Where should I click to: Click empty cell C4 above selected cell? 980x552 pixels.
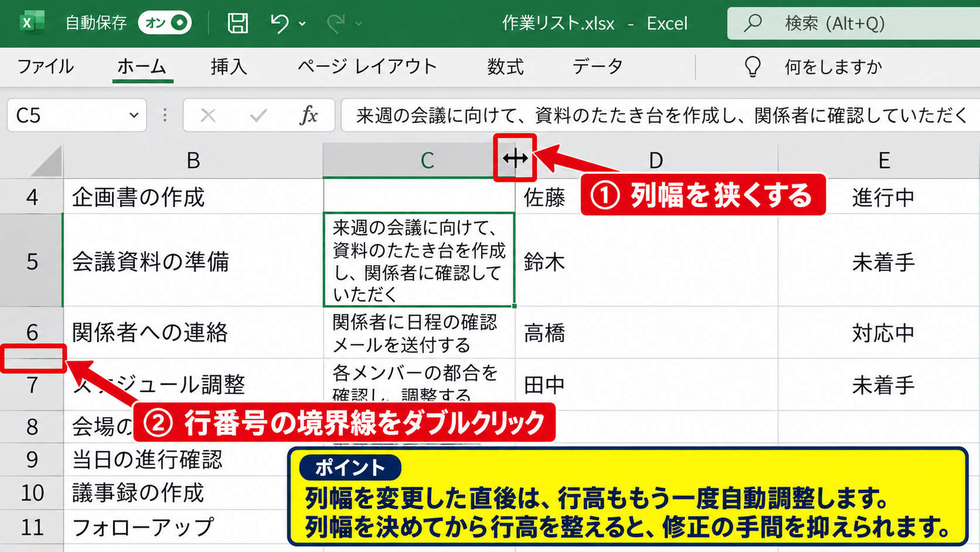[x=419, y=197]
